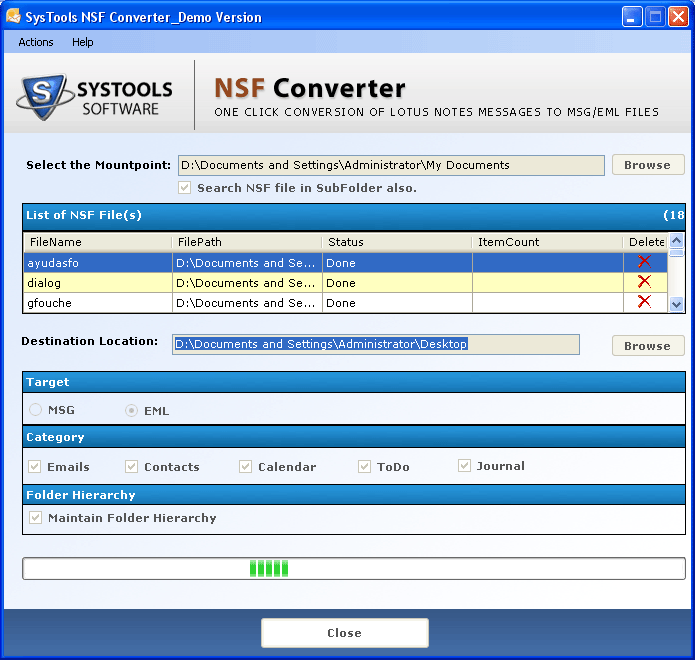Click the List of NSF File(s) header
The image size is (695, 660).
354,216
